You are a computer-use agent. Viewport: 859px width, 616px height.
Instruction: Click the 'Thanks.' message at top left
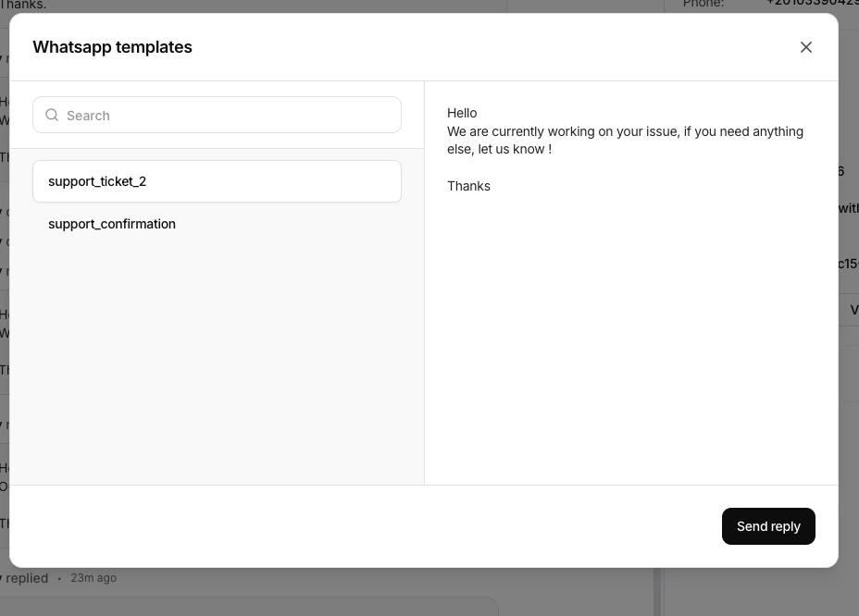tap(24, 5)
